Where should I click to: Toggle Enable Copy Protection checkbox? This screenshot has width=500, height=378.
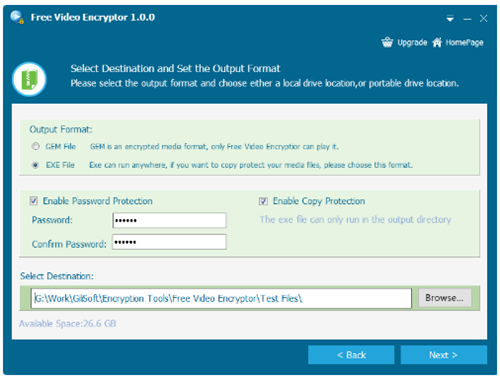263,201
